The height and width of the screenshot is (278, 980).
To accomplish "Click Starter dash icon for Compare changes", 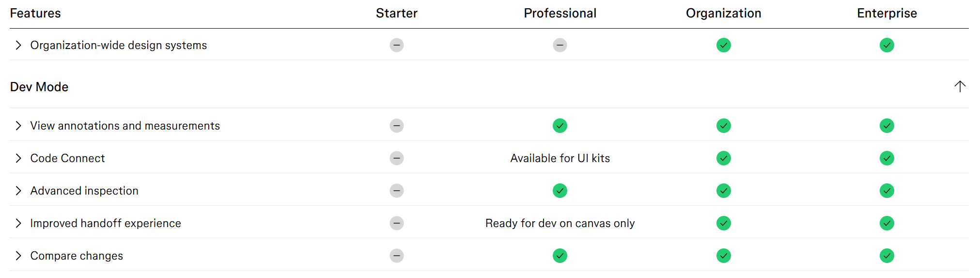I will (396, 256).
